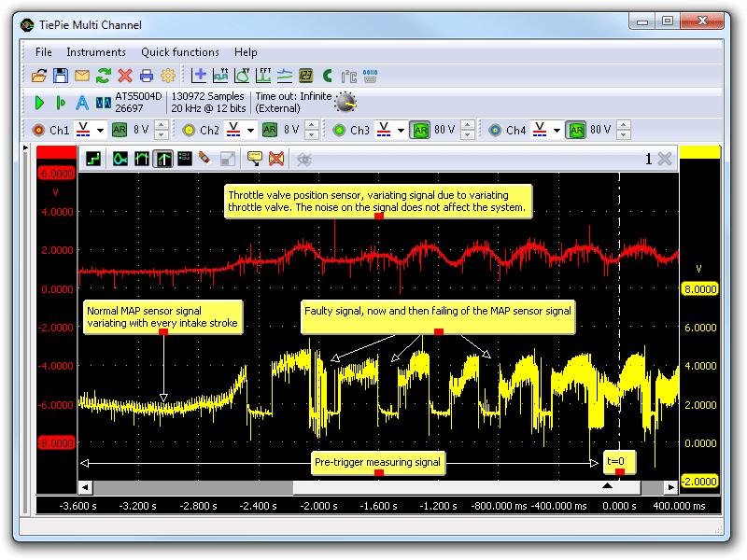The image size is (747, 560).
Task: Decrease the Ch4 80 V range
Action: (624, 134)
